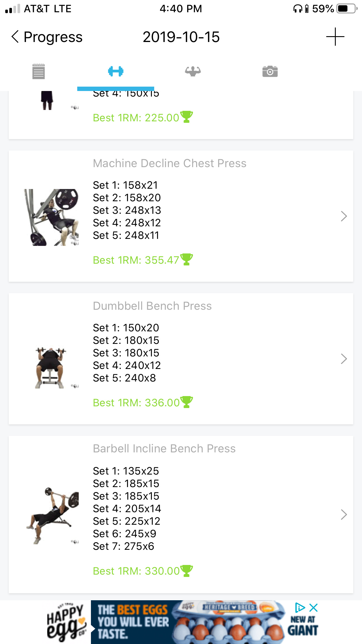Expand Dumbbell Bench Press details chevron
The height and width of the screenshot is (644, 362).
pos(344,359)
